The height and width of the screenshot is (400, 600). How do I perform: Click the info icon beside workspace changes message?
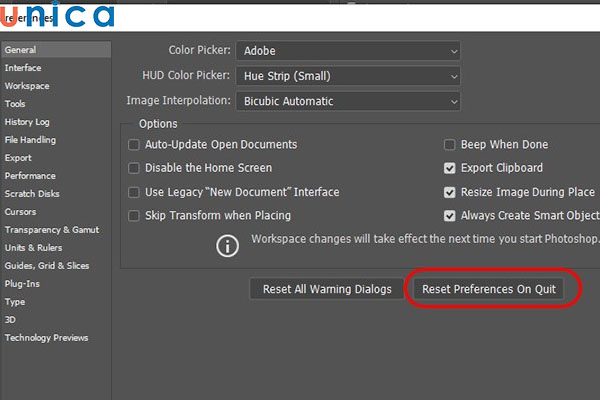[x=229, y=245]
